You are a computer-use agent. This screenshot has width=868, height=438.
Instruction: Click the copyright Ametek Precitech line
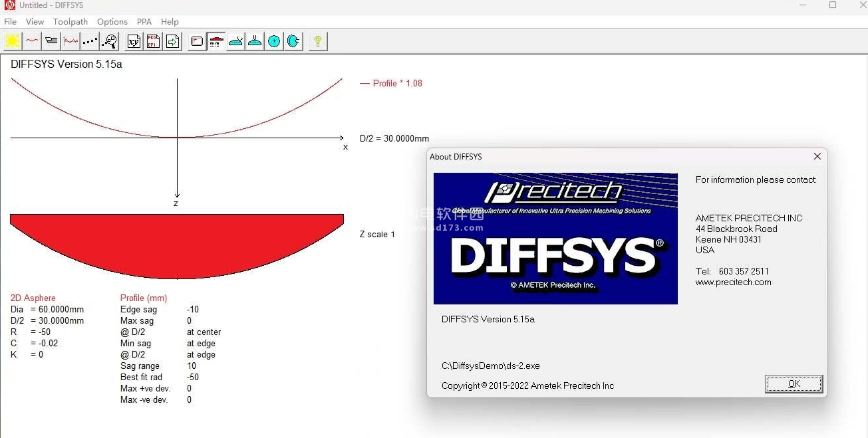pyautogui.click(x=528, y=386)
